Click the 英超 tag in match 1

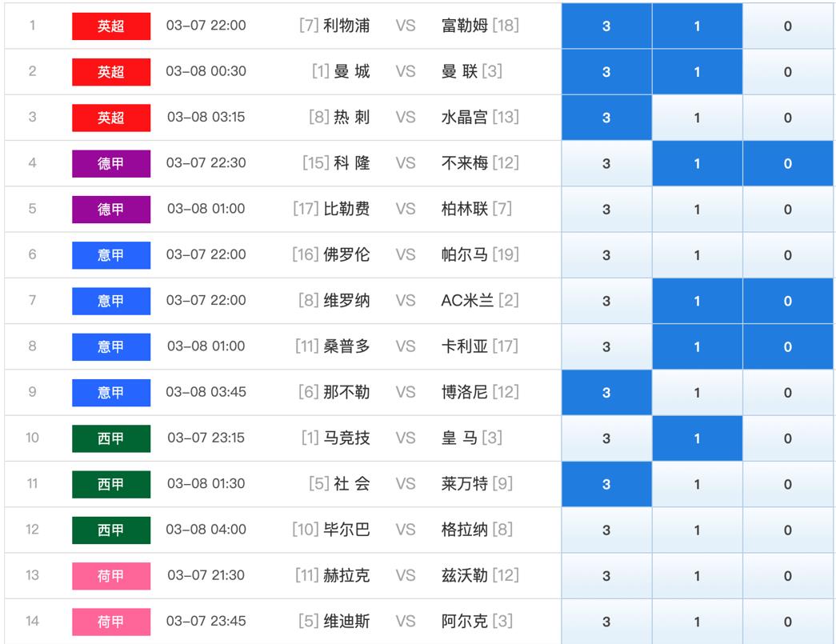[x=111, y=26]
